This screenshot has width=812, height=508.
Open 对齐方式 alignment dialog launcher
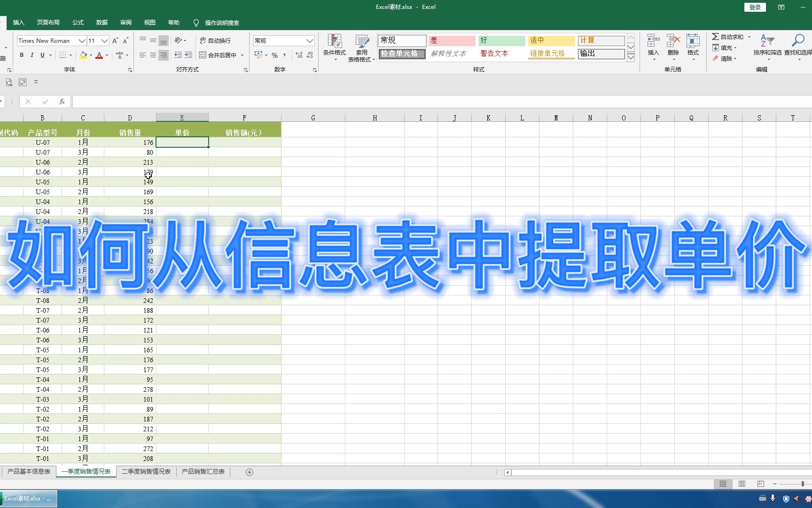pyautogui.click(x=246, y=70)
